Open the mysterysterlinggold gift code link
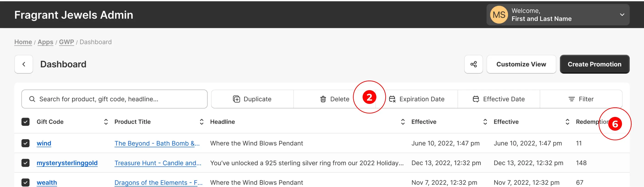Image resolution: width=644 pixels, height=187 pixels. 67,163
